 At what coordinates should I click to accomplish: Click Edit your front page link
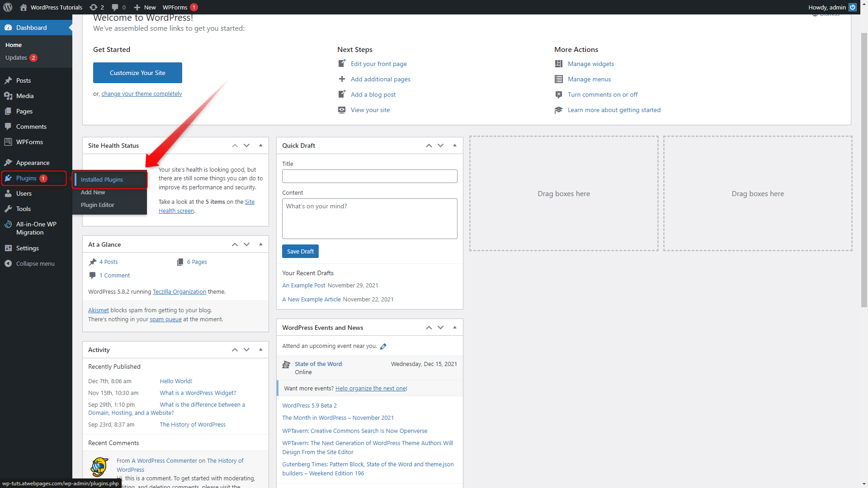378,64
